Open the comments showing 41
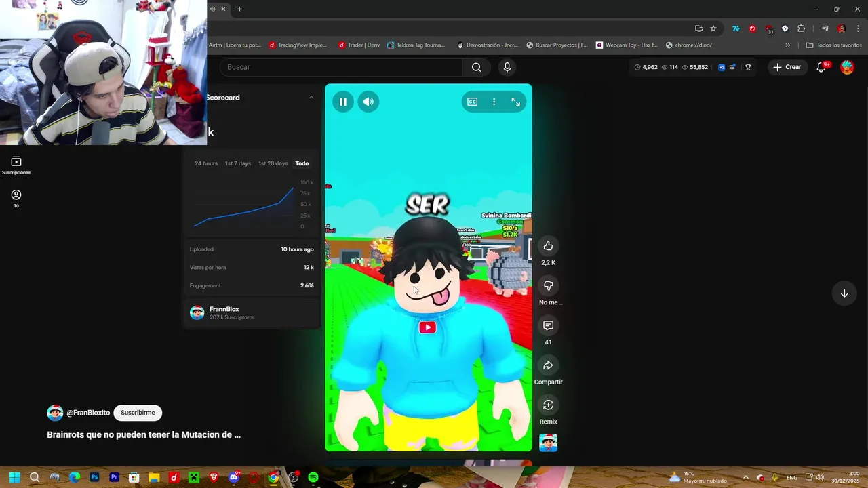 [548, 325]
